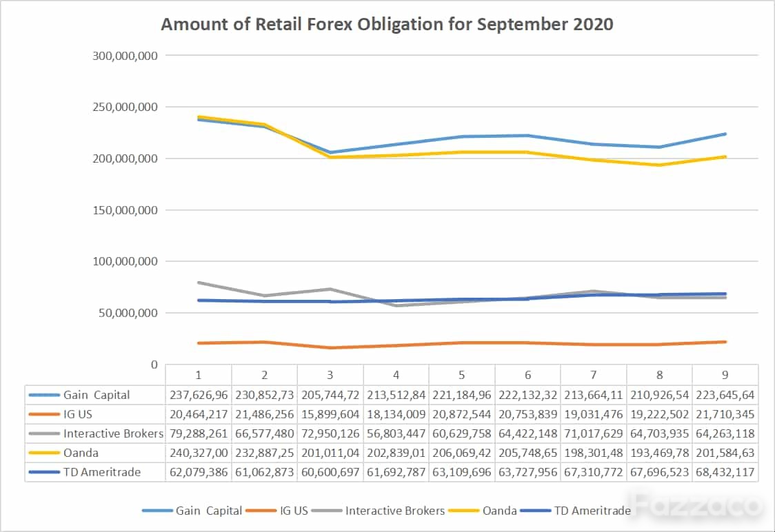
Task: Click the IG US value 20,464,217
Action: tap(199, 414)
